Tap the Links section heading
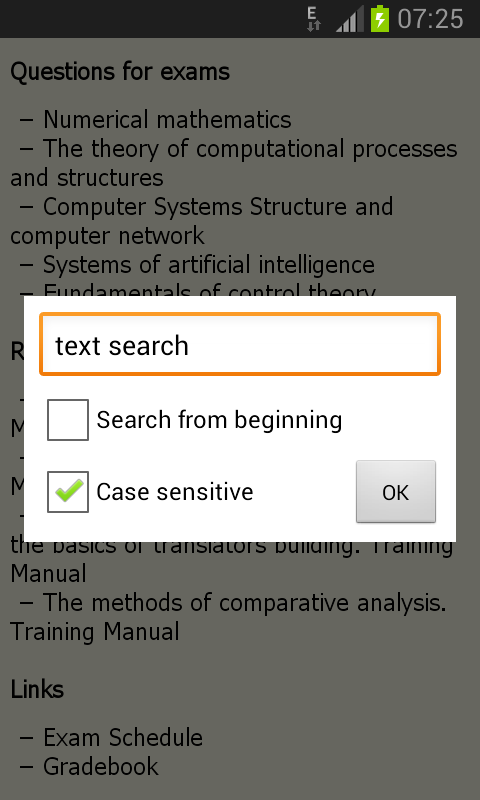This screenshot has width=480, height=800. (x=37, y=689)
